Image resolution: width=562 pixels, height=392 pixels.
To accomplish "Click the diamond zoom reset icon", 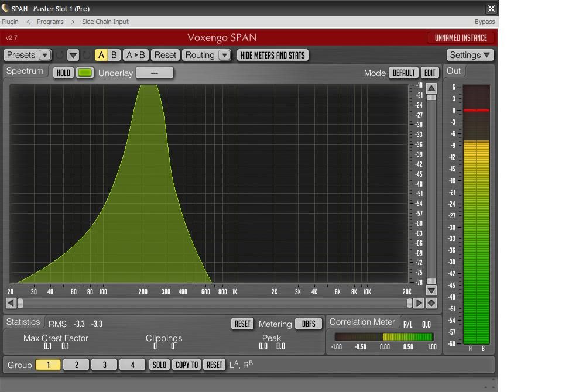I will pyautogui.click(x=431, y=303).
